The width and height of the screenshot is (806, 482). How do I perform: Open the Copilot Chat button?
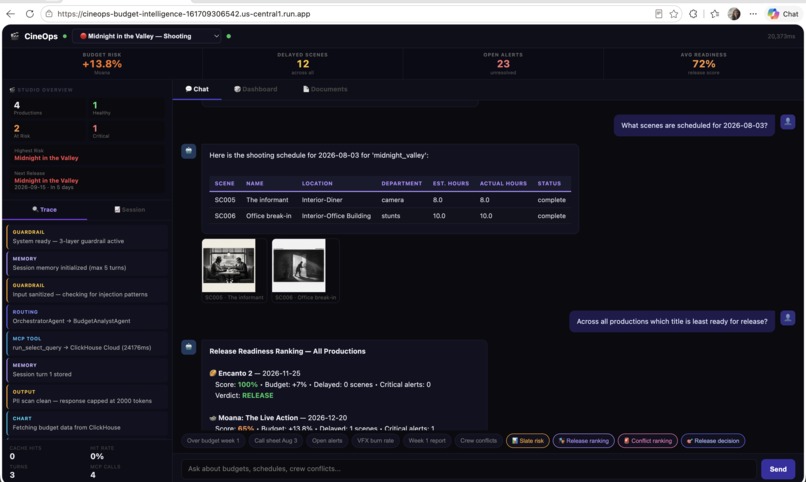pos(783,14)
